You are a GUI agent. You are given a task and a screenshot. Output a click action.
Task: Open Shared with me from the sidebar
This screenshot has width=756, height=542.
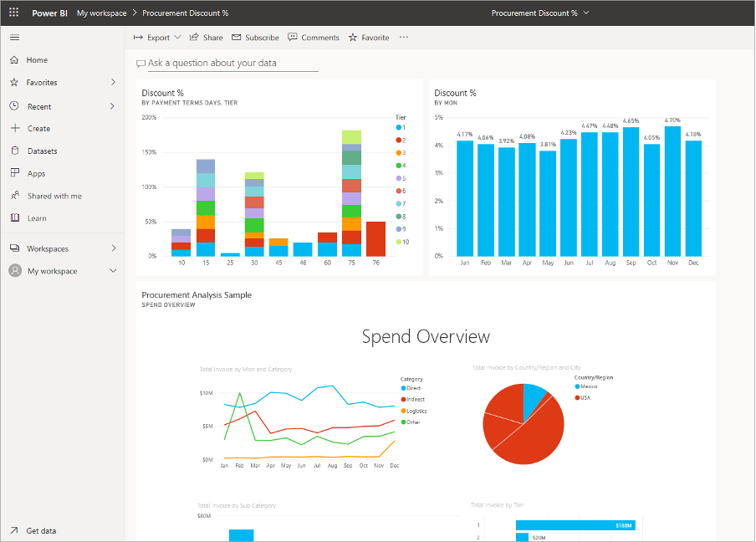click(x=13, y=195)
